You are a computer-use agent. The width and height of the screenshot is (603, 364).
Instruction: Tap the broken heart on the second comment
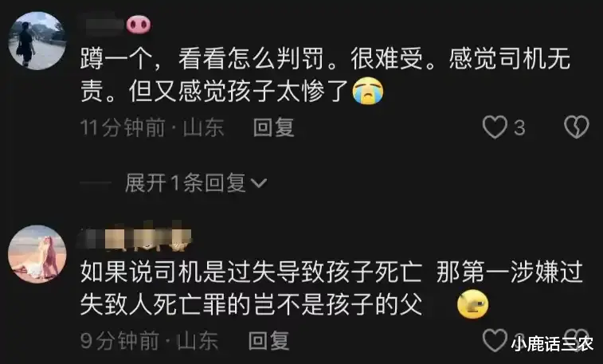coord(576,339)
